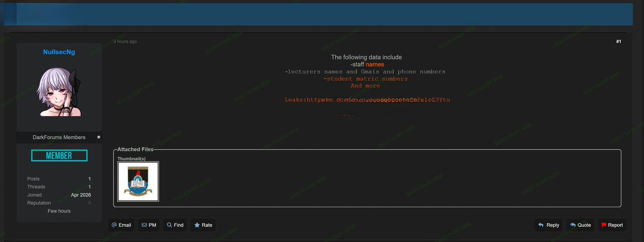The image size is (644, 242).
Task: Select the Reputation value
Action: click(x=90, y=203)
